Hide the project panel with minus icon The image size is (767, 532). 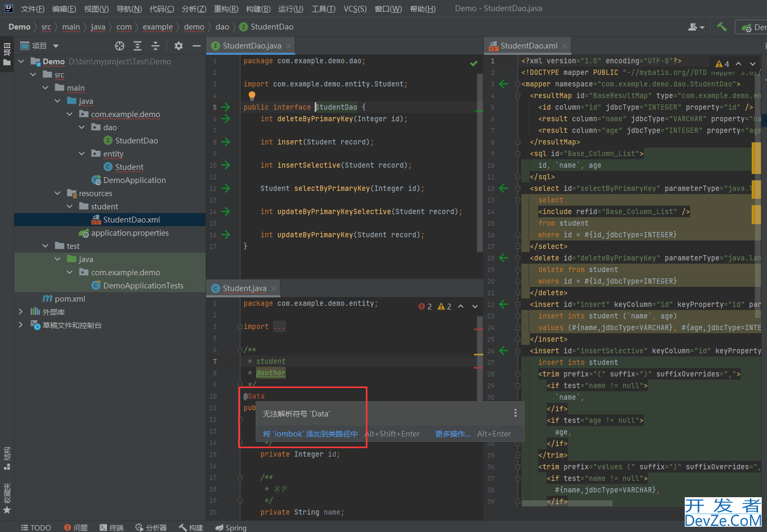coord(197,46)
